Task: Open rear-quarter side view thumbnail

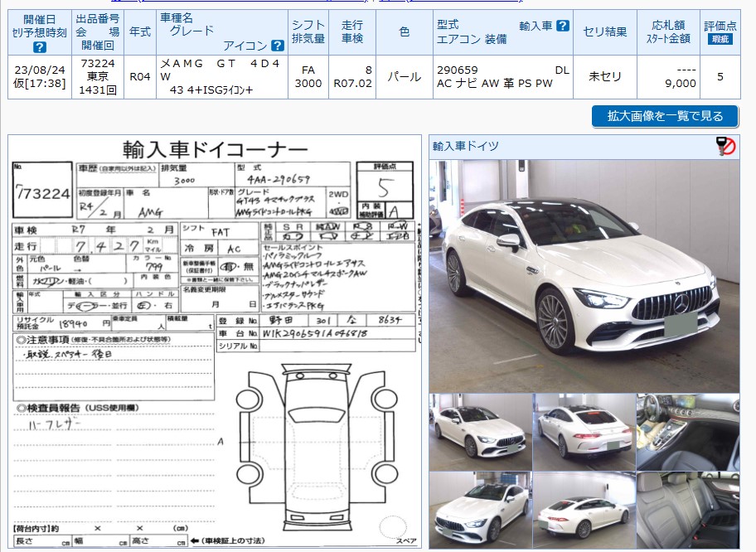Action: click(584, 510)
